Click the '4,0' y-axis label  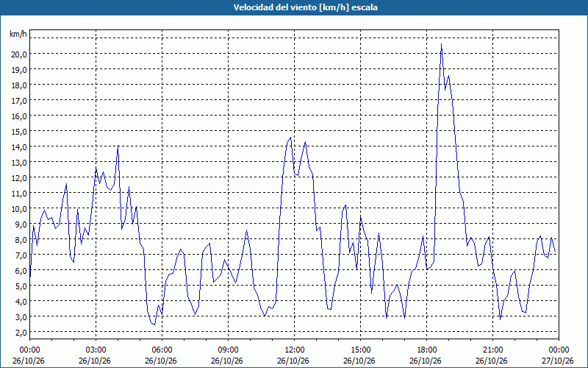[21, 301]
